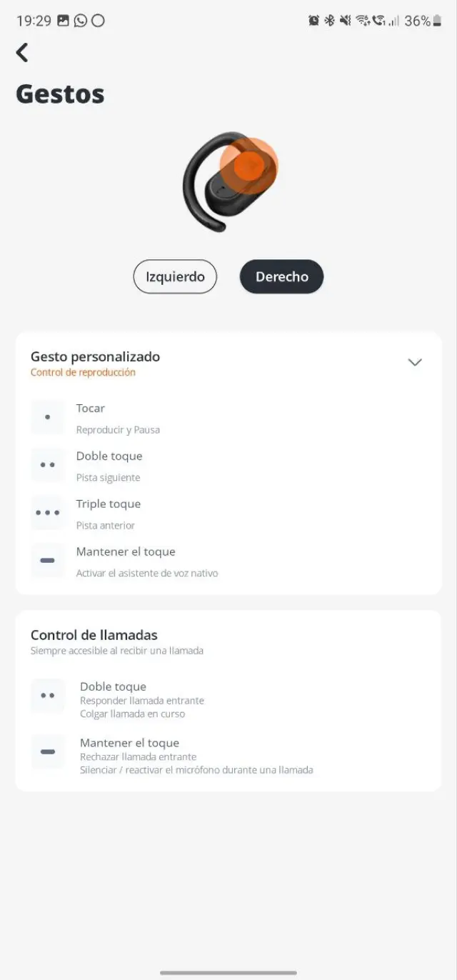The width and height of the screenshot is (457, 980).
Task: Tap the dash icon for voice assistant gesture
Action: pos(48,561)
